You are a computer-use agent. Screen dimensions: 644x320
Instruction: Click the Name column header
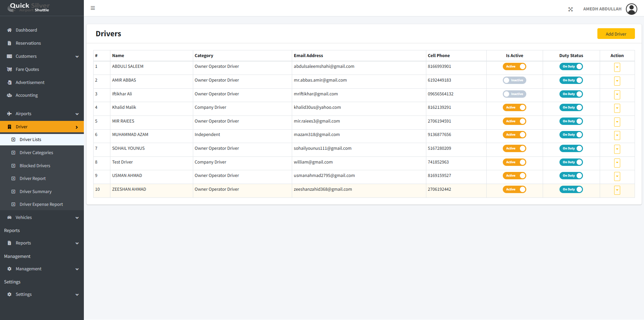(118, 56)
